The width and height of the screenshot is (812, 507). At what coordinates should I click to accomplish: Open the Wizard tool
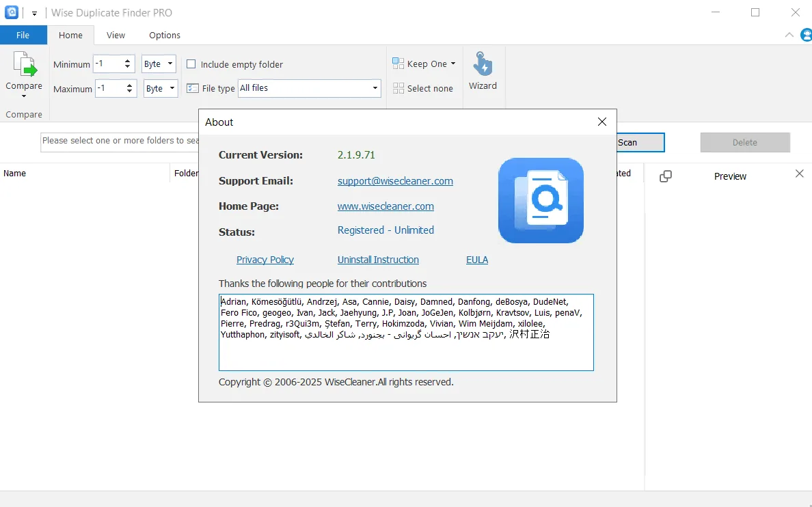point(483,72)
